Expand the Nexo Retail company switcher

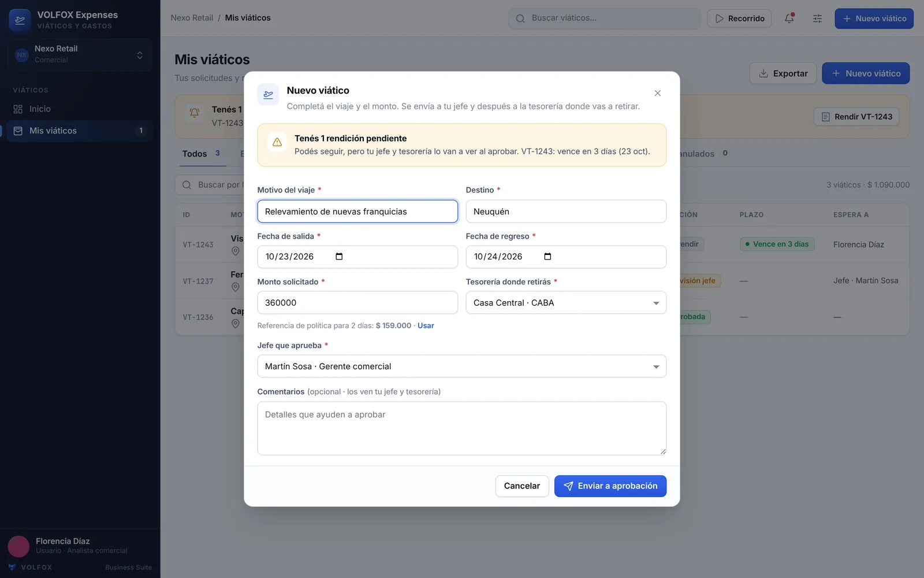click(x=80, y=54)
